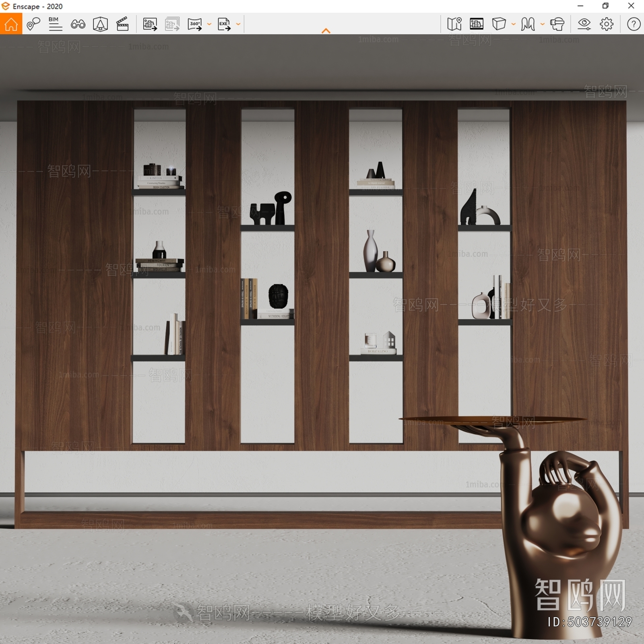The height and width of the screenshot is (644, 644).
Task: Open the Help question mark icon
Action: tap(634, 24)
